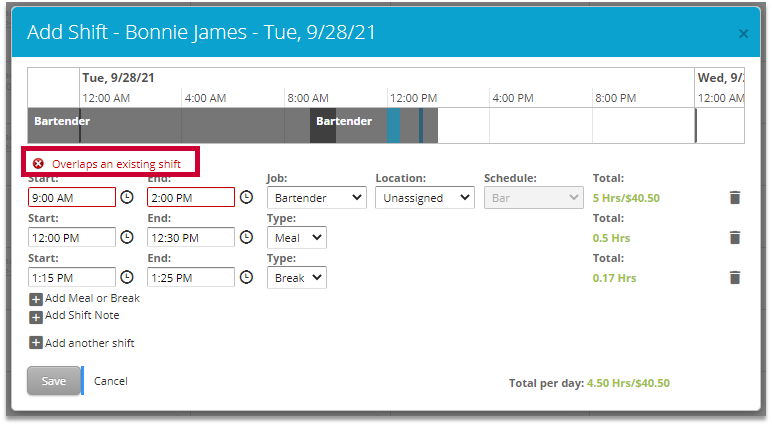The image size is (772, 426).
Task: Open clock picker for 9:00 AM start time
Action: 127,197
